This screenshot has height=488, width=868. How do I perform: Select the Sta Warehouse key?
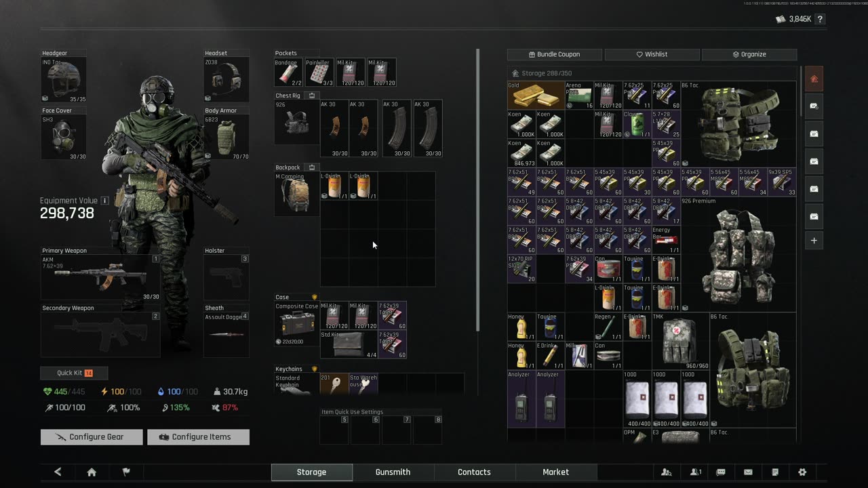tap(363, 384)
